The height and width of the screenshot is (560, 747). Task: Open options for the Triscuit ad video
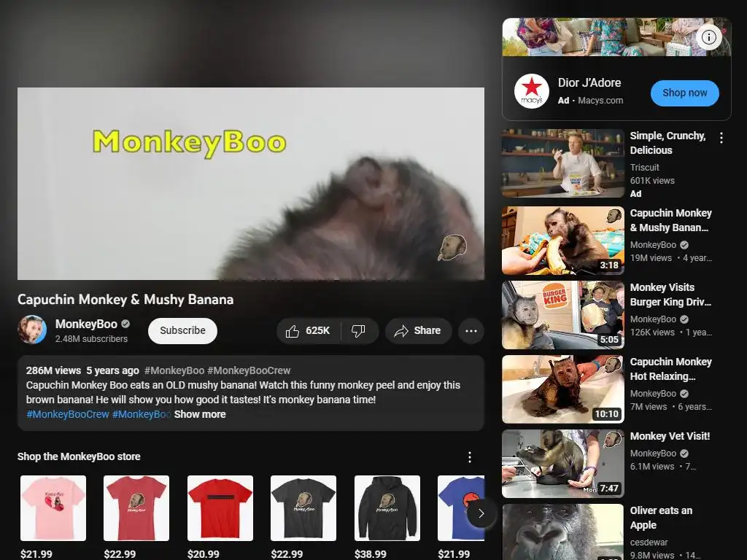721,138
